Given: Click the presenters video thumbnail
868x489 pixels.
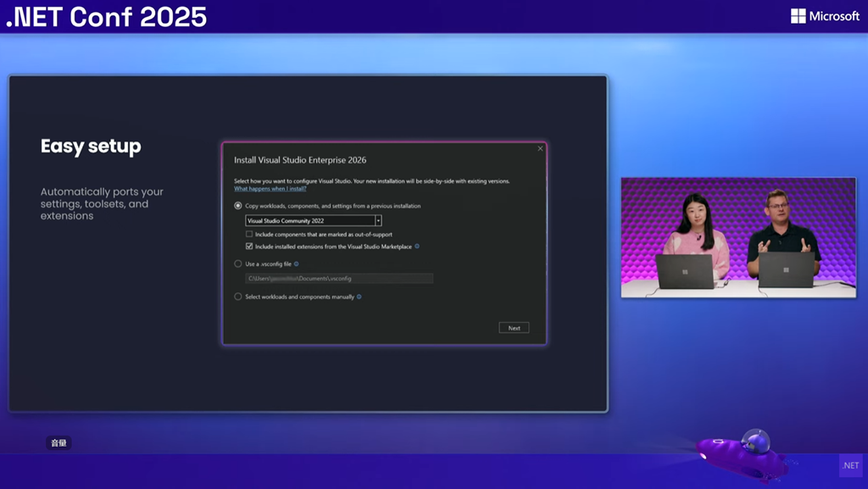Looking at the screenshot, I should [x=738, y=238].
